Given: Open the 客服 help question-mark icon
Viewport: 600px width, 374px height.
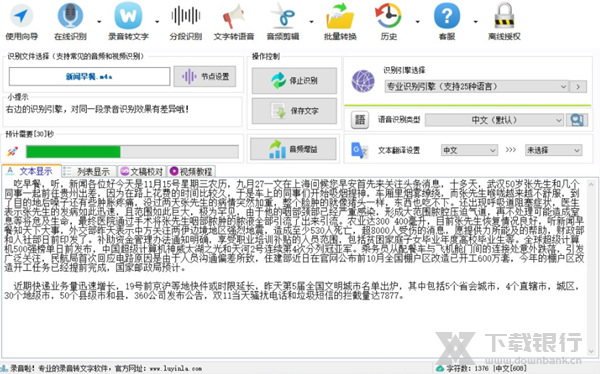Looking at the screenshot, I should [447, 21].
